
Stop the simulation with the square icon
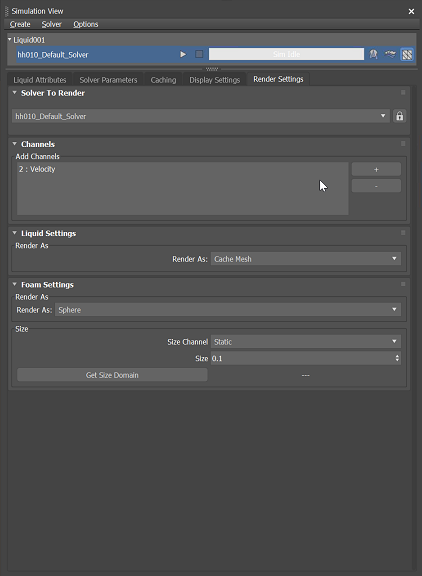tap(199, 54)
